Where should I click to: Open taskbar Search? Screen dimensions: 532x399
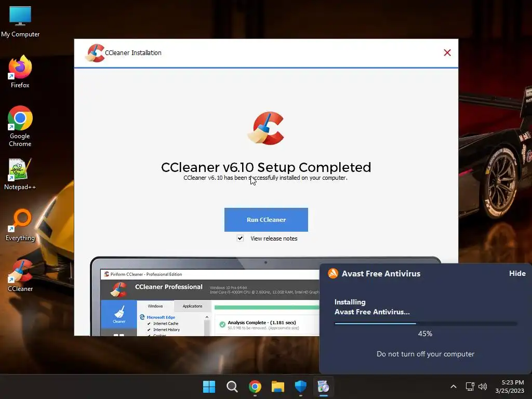click(x=232, y=387)
